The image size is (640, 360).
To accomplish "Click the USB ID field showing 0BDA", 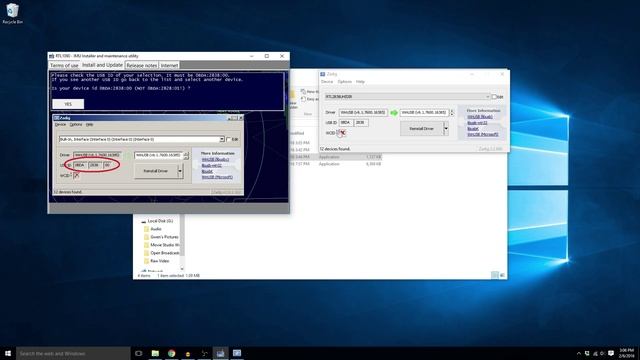I will [x=346, y=122].
